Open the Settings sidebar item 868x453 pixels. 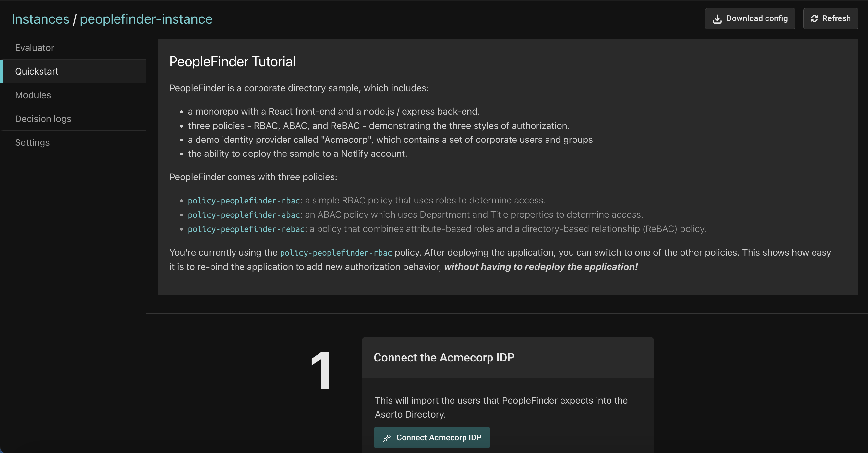coord(32,142)
